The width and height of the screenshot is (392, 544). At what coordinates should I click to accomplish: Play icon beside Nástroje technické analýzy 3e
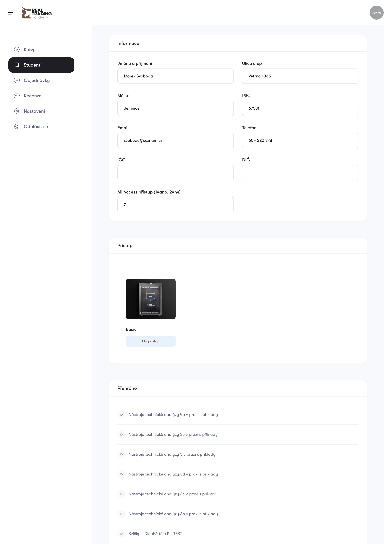(x=122, y=434)
